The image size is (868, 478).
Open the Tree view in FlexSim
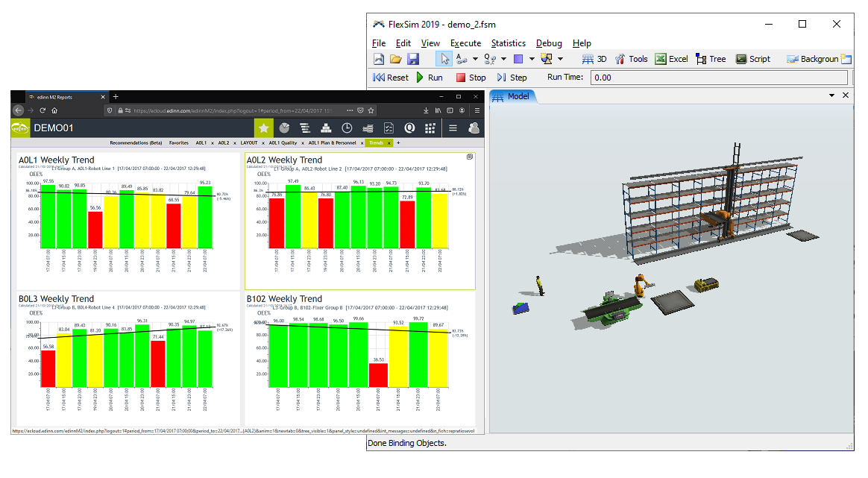(711, 59)
